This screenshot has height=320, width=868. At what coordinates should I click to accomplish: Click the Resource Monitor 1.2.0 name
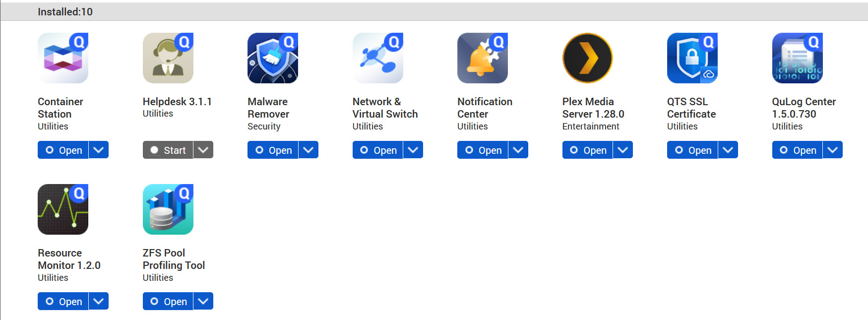click(x=69, y=259)
